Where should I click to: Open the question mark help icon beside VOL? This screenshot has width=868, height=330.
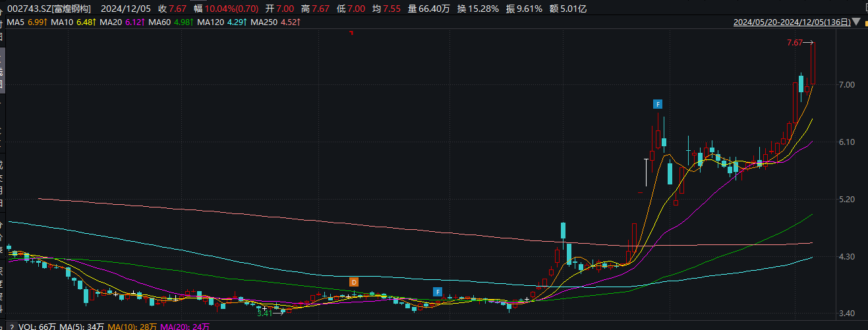pyautogui.click(x=11, y=326)
